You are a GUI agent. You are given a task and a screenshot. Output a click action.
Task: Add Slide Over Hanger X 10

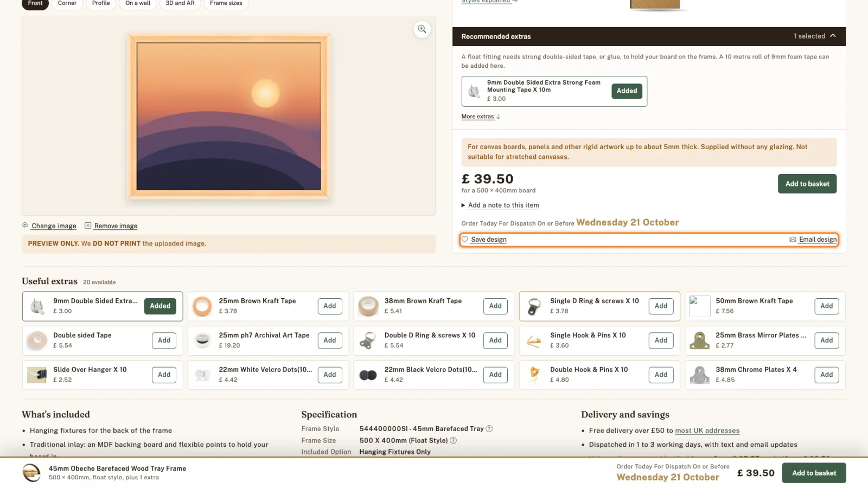(x=164, y=374)
